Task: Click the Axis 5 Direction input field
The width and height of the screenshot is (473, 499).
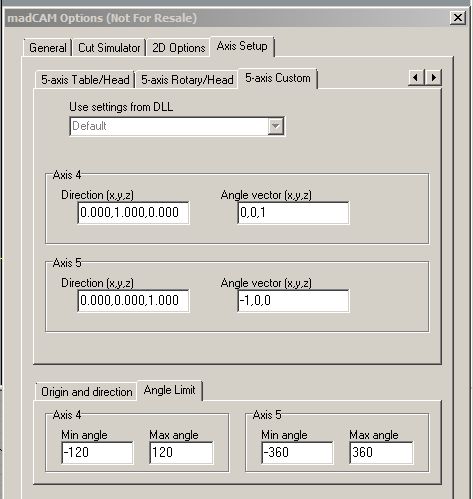Action: click(x=133, y=301)
